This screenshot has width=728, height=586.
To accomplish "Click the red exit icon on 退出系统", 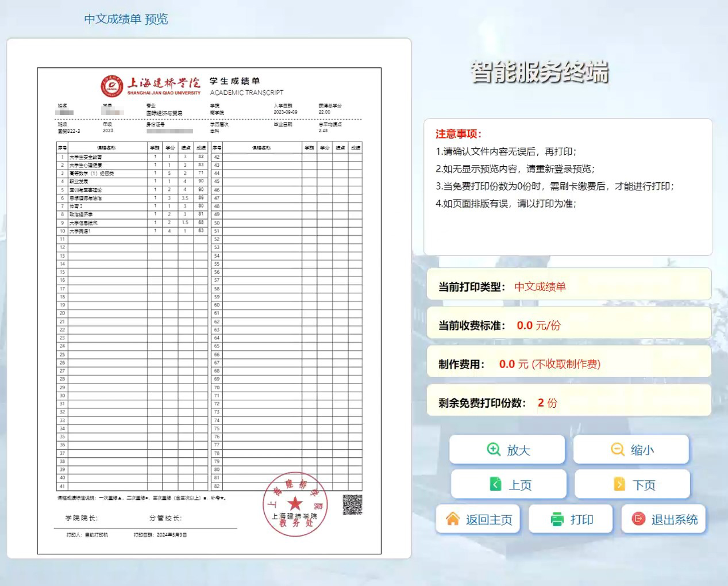I will [638, 519].
